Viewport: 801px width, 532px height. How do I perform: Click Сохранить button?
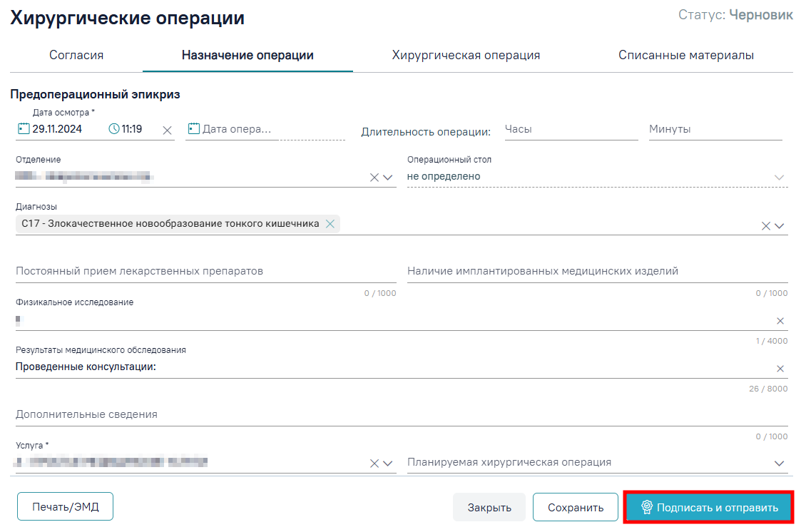[x=576, y=507]
